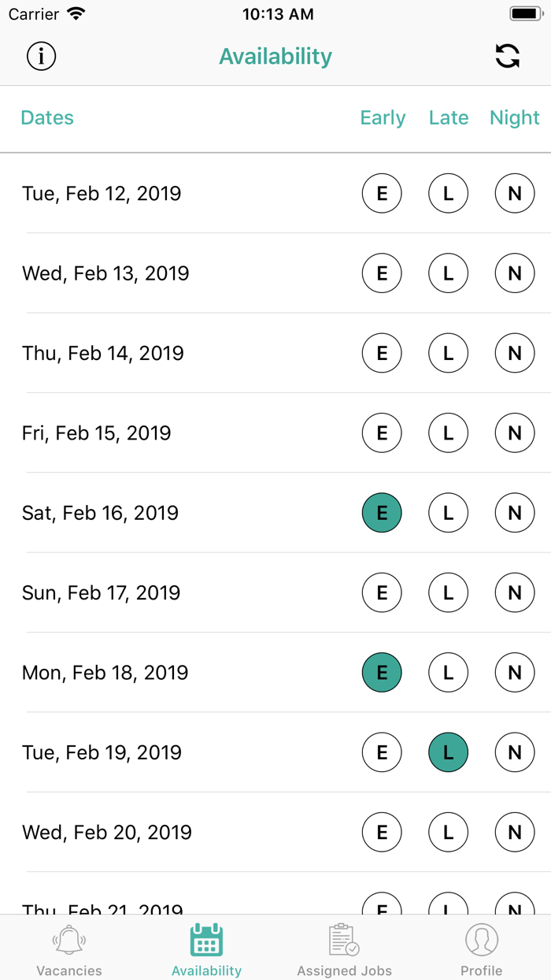The width and height of the screenshot is (551, 980).
Task: Enable Night shift for Sun, Feb 17
Action: tap(515, 592)
